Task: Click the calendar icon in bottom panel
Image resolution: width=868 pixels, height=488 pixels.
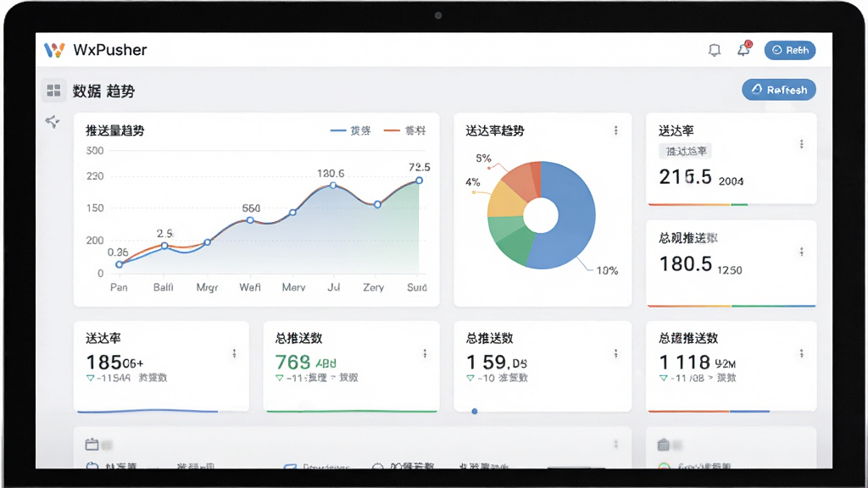Action: 92,444
